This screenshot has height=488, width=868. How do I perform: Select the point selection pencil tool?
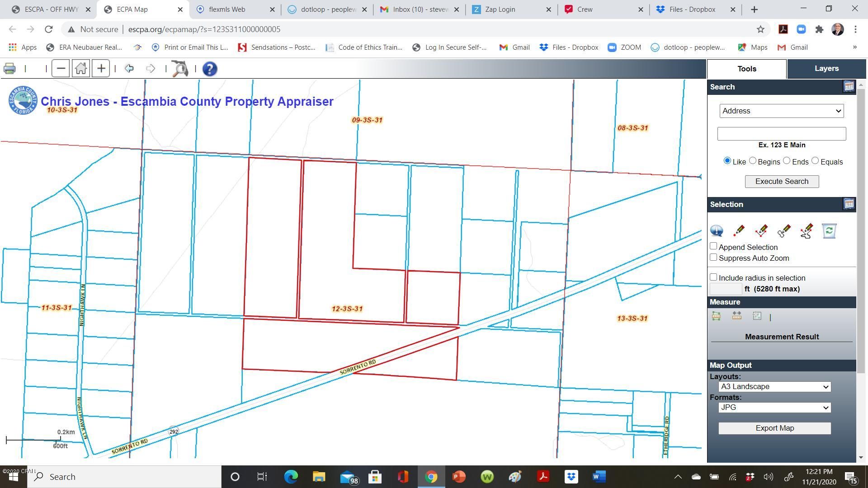[739, 230]
